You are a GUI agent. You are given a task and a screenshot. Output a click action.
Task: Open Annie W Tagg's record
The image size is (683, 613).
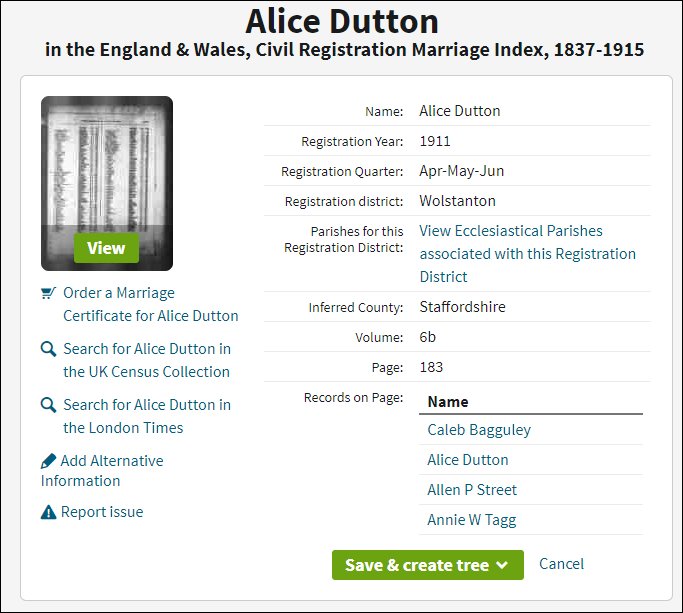(x=471, y=520)
